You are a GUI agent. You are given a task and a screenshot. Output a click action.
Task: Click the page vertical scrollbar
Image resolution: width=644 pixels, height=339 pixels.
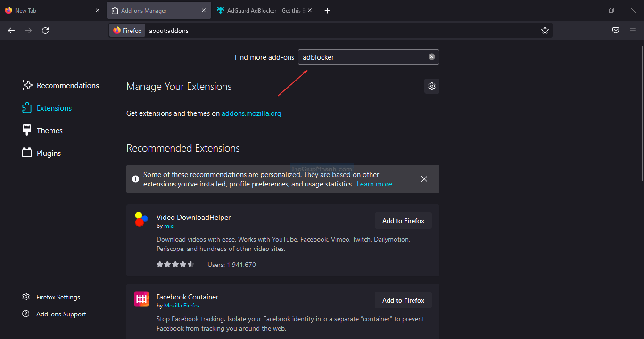pyautogui.click(x=642, y=113)
